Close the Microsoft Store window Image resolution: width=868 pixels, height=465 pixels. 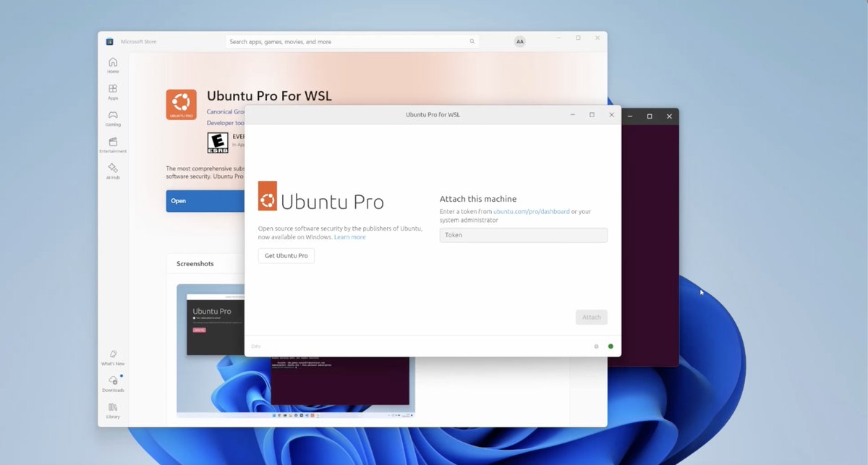tap(597, 38)
